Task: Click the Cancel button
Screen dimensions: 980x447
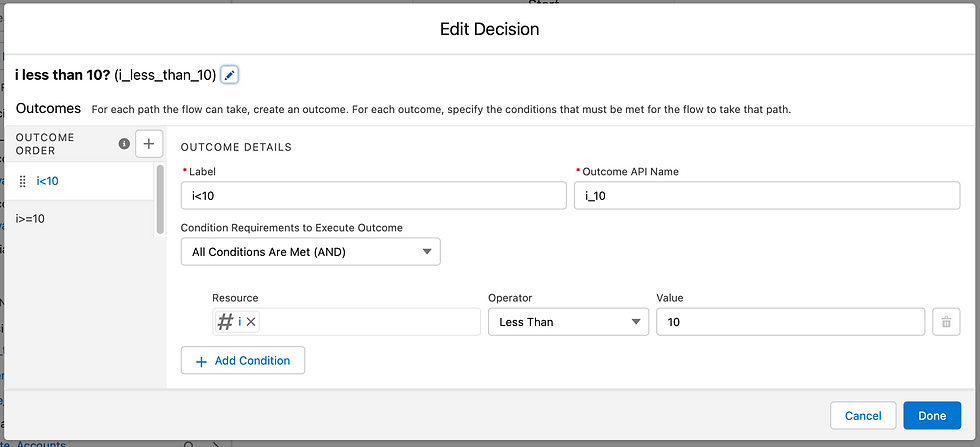Action: (863, 416)
